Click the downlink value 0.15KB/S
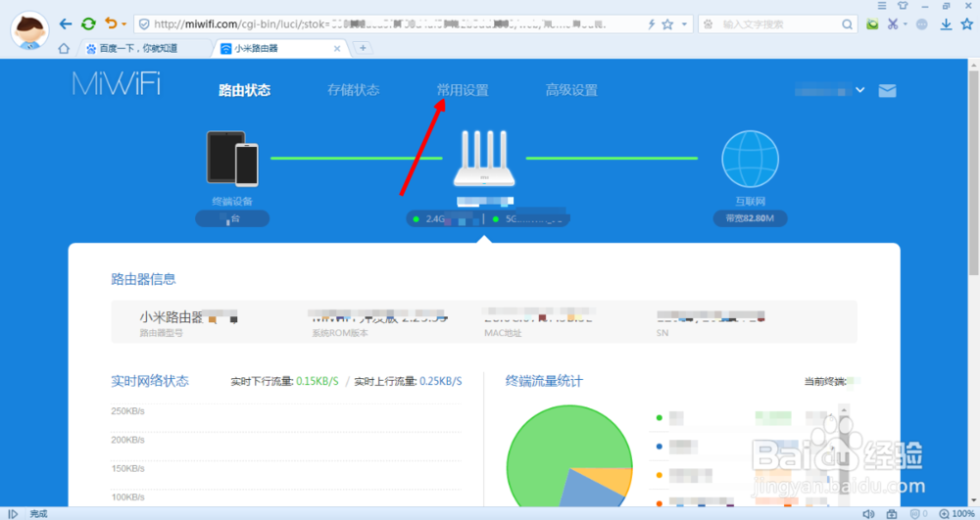This screenshot has width=980, height=520. point(318,381)
